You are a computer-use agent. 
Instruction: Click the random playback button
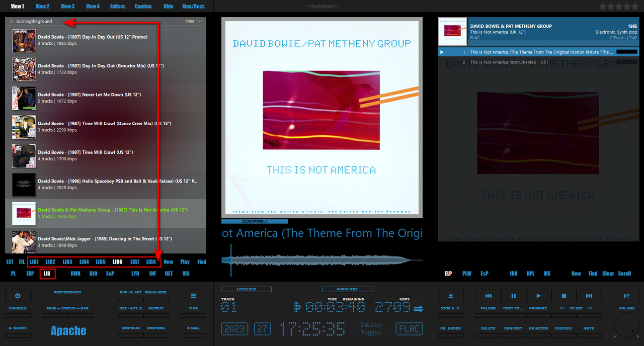(x=627, y=296)
